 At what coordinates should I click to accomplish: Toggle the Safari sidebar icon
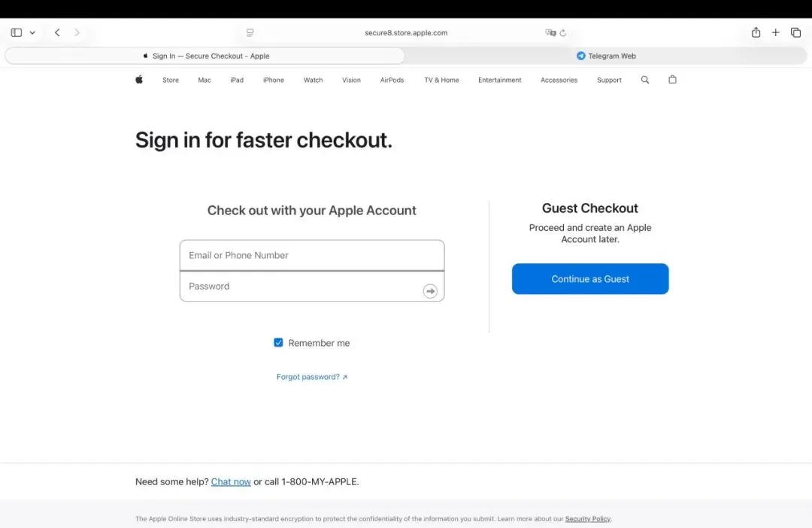tap(17, 32)
